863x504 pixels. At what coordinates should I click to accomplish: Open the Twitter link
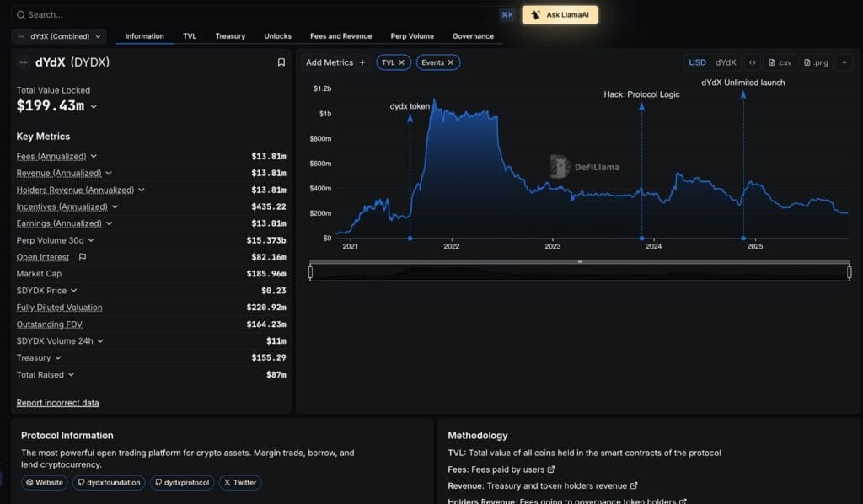tap(240, 483)
